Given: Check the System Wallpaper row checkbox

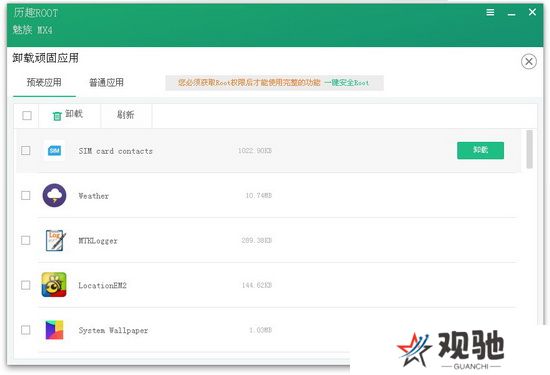Looking at the screenshot, I should pyautogui.click(x=26, y=330).
